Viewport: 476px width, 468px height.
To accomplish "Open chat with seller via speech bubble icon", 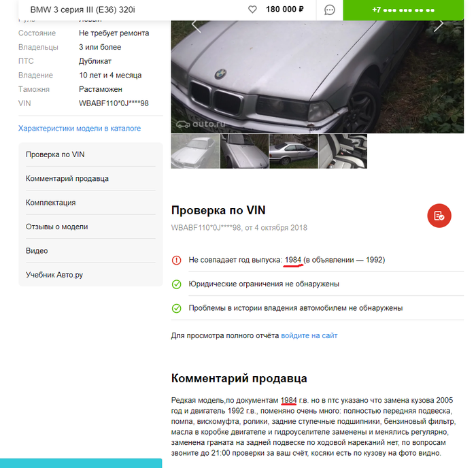I will coord(329,10).
